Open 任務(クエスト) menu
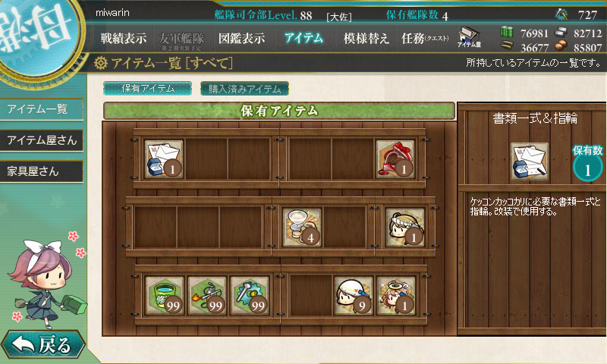The height and width of the screenshot is (364, 607). pos(425,38)
